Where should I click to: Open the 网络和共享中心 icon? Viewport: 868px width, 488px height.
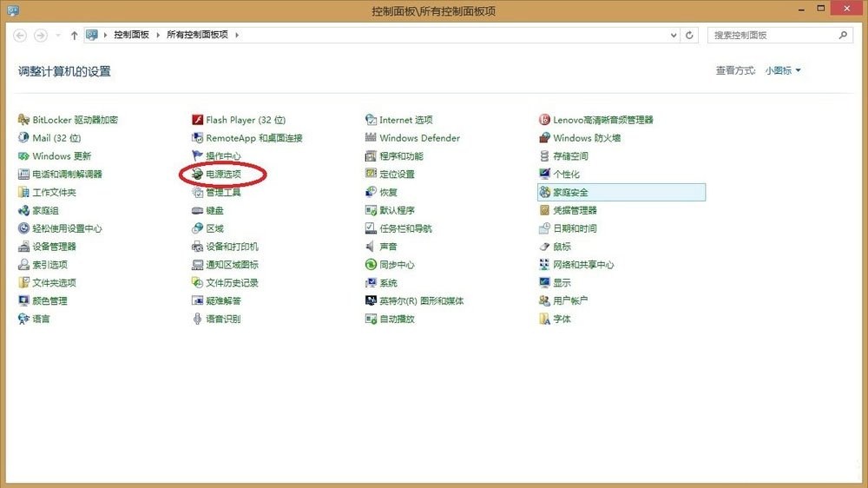545,264
